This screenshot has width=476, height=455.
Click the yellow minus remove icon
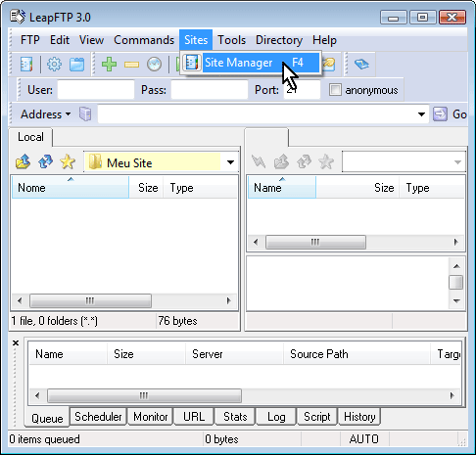click(131, 65)
